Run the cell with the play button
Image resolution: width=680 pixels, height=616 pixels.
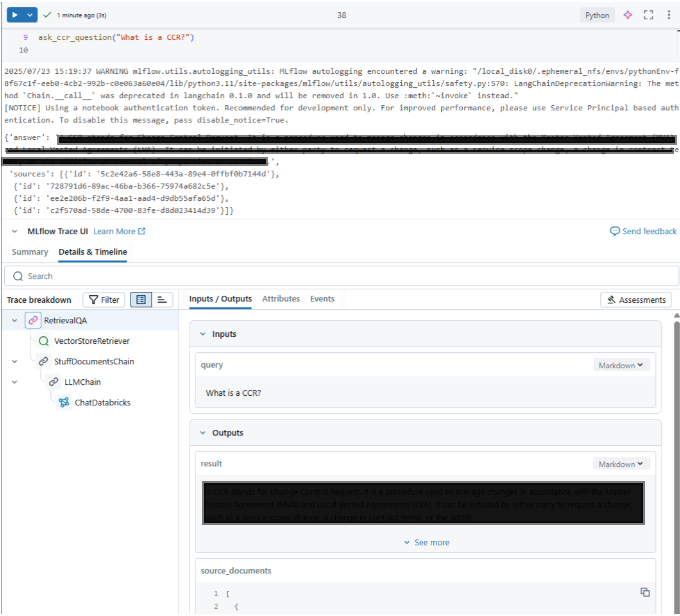pos(15,15)
